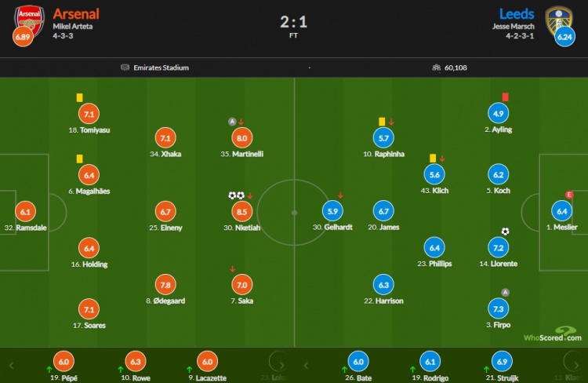The width and height of the screenshot is (588, 383).
Task: Open Nketiah's 8.5 rating bubble
Action: pyautogui.click(x=242, y=211)
